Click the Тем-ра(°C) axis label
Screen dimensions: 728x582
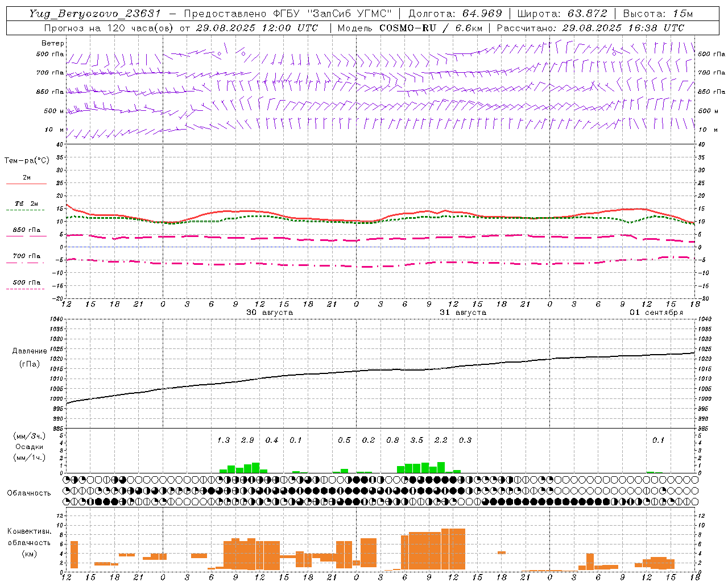[x=27, y=161]
